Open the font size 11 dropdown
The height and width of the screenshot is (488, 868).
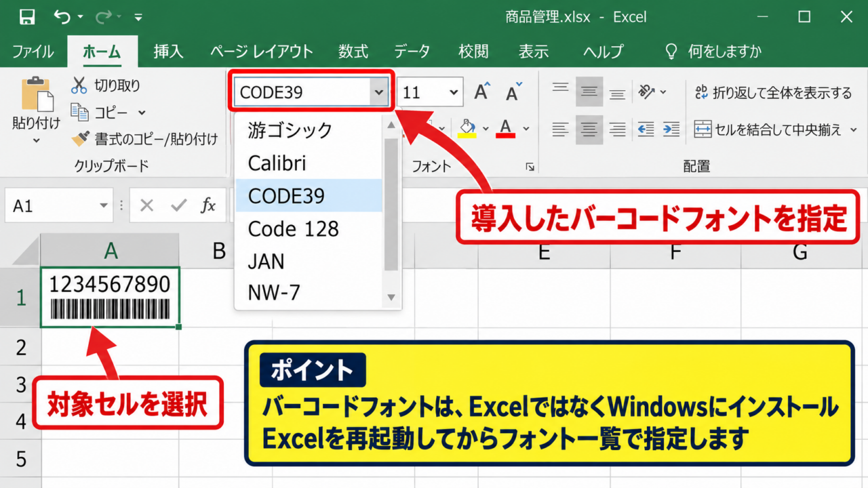pos(453,92)
